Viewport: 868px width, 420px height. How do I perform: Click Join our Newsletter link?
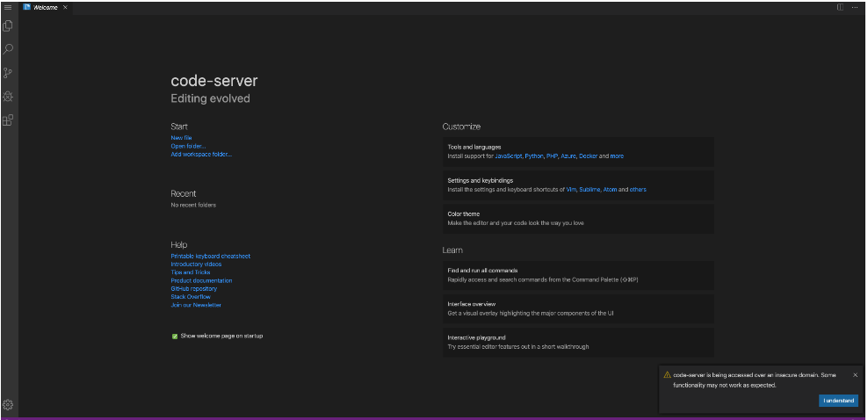coord(196,305)
